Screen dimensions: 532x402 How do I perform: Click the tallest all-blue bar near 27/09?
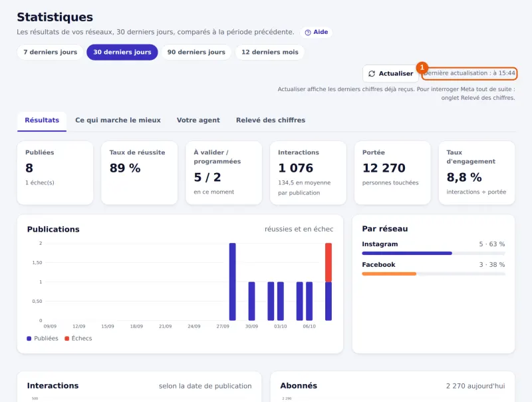click(232, 282)
